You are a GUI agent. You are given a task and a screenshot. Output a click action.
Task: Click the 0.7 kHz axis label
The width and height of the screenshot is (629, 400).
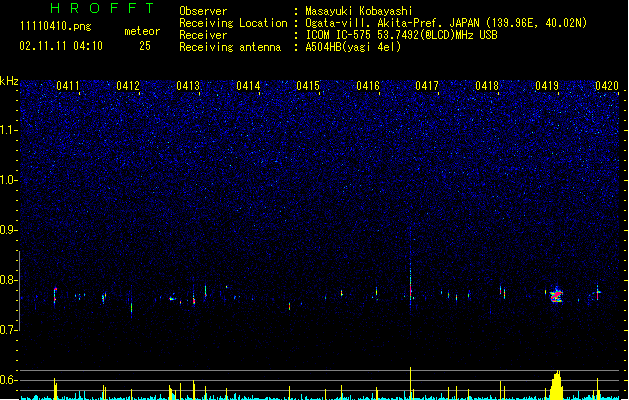tap(9, 330)
